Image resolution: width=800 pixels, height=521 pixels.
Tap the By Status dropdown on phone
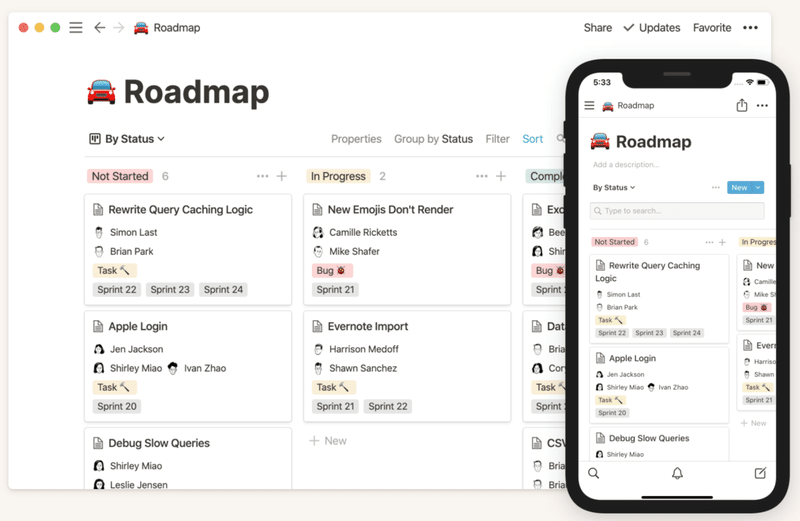pyautogui.click(x=614, y=188)
